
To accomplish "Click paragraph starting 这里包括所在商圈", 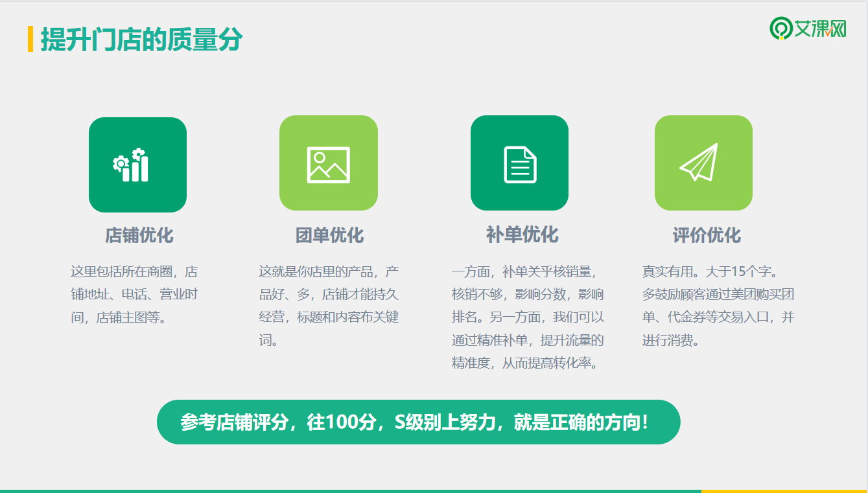I will coord(134,294).
